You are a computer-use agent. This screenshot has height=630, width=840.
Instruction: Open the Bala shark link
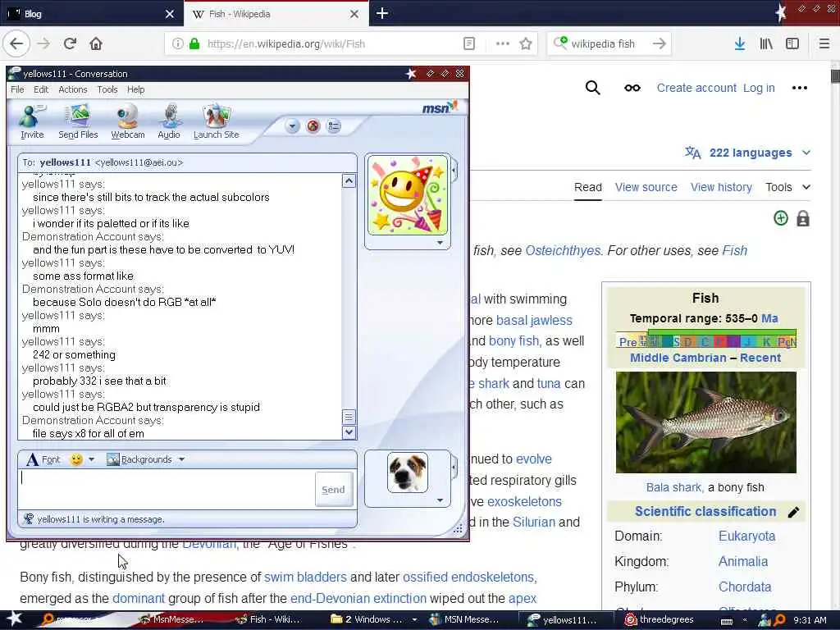(x=673, y=487)
